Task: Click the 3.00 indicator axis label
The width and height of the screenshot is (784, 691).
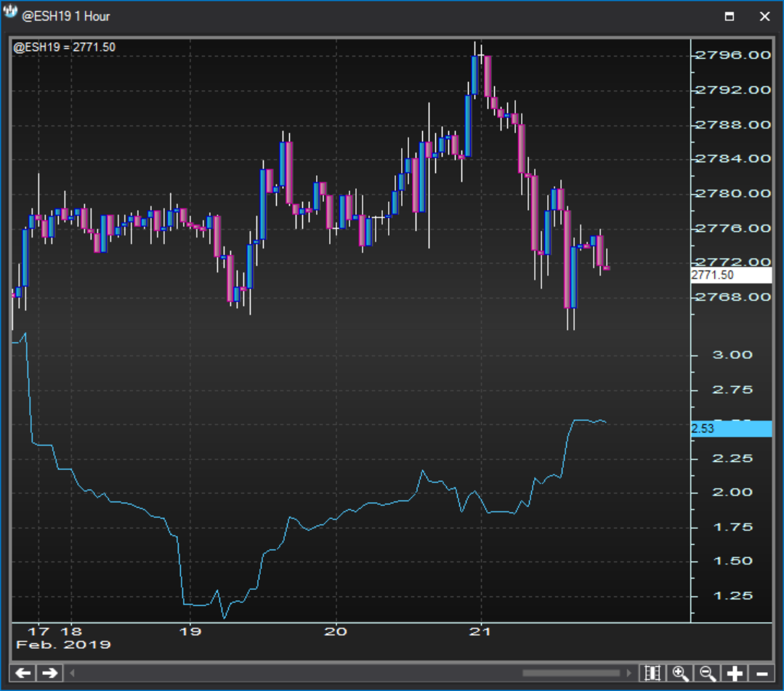Action: [x=732, y=355]
